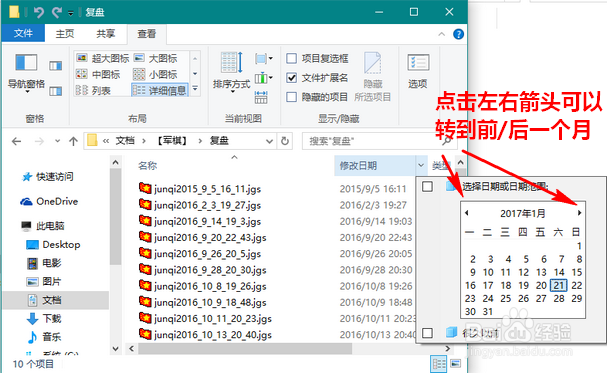Enable the 隐藏的项目 checkbox

[291, 97]
